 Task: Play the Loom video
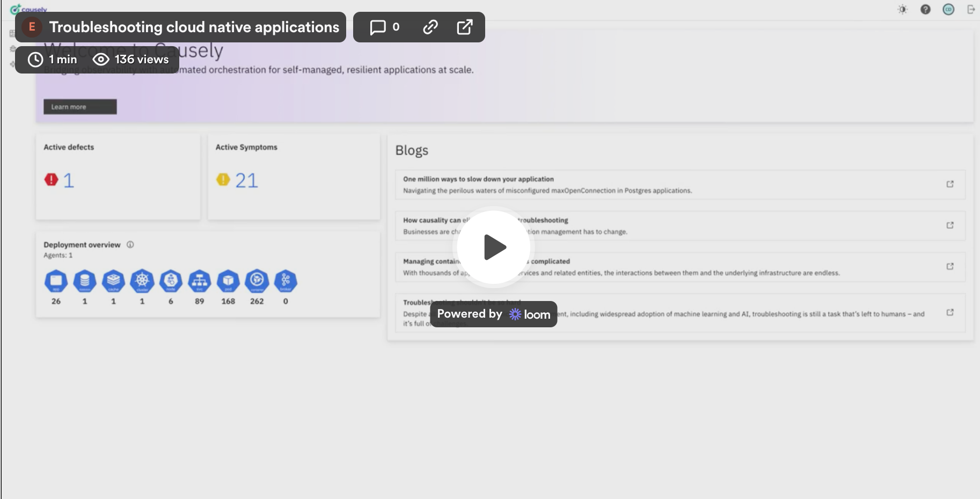pyautogui.click(x=494, y=247)
